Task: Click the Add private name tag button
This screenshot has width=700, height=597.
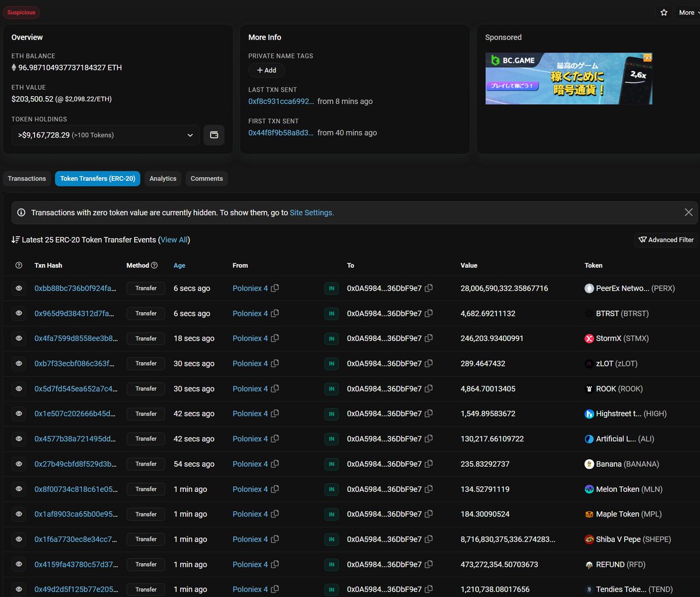Action: pyautogui.click(x=267, y=70)
